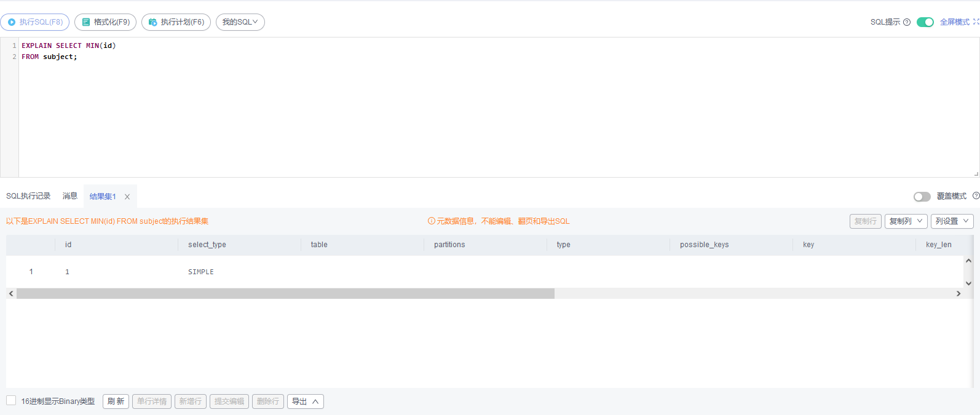Screen dimensions: 980x415
Task: Click the 单行详情 button
Action: coord(152,401)
